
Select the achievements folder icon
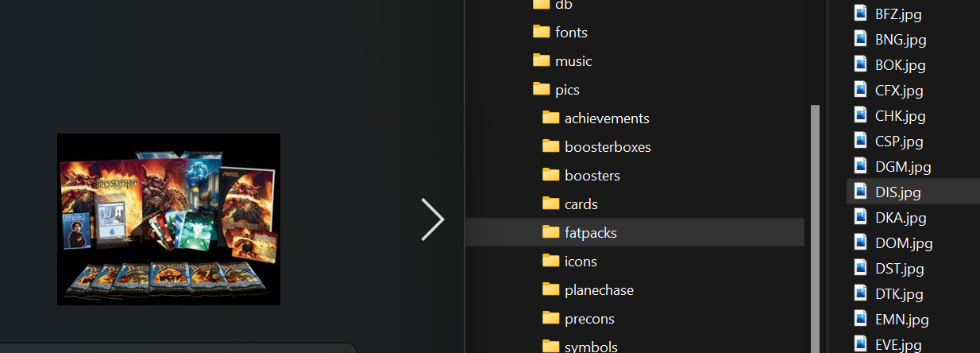coord(551,118)
